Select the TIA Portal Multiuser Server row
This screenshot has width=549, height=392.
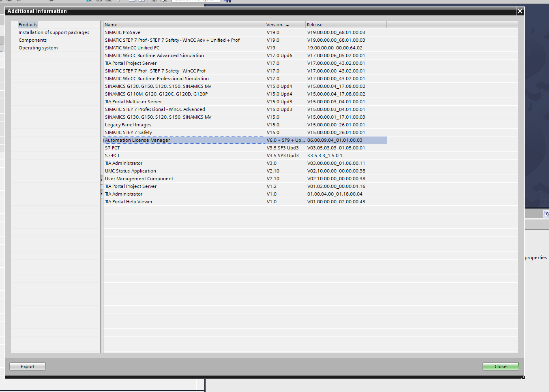245,102
